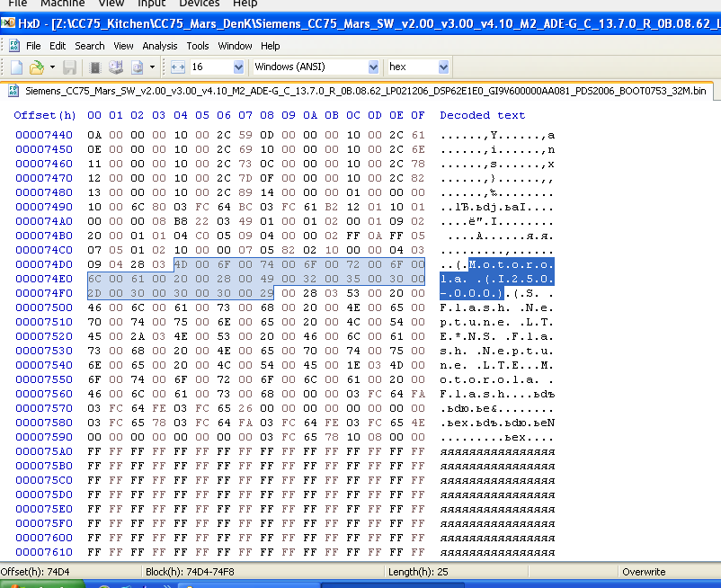Viewport: 721px width, 588px height.
Task: Click the Offset(h) column header
Action: click(45, 115)
